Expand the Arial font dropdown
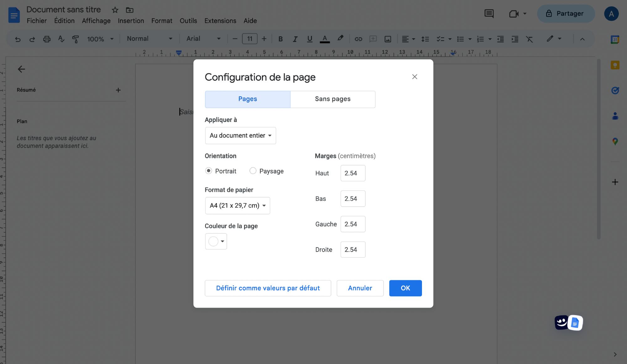 click(203, 39)
